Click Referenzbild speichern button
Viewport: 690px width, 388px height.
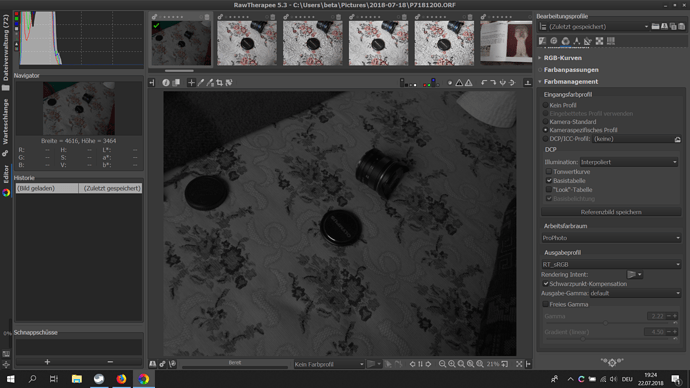[611, 212]
